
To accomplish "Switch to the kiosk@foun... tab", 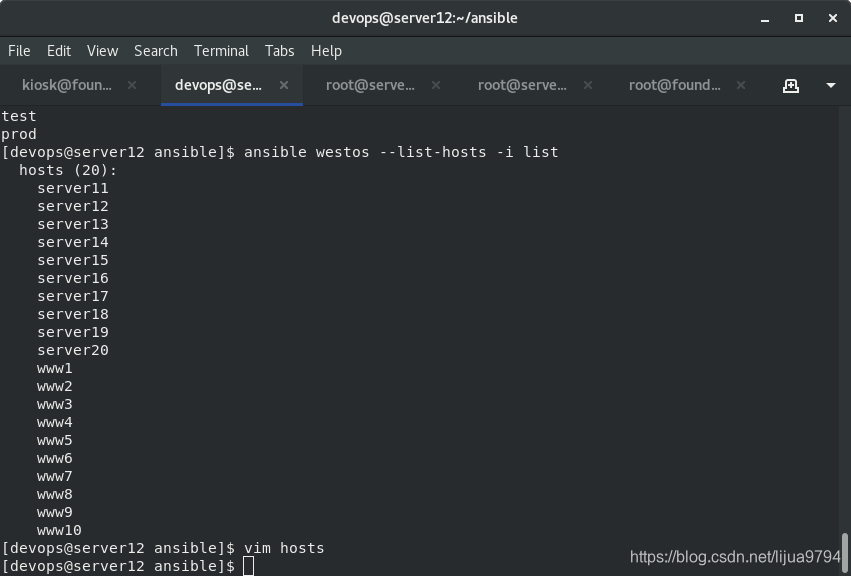I will click(67, 85).
